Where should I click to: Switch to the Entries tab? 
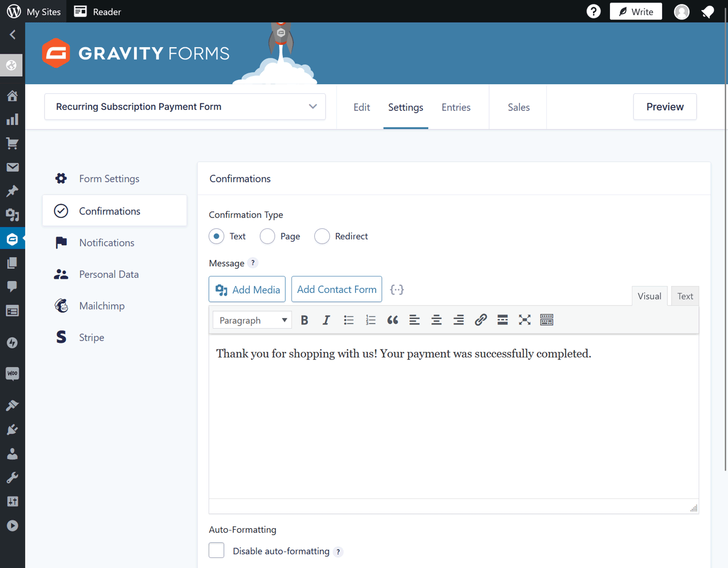point(456,107)
